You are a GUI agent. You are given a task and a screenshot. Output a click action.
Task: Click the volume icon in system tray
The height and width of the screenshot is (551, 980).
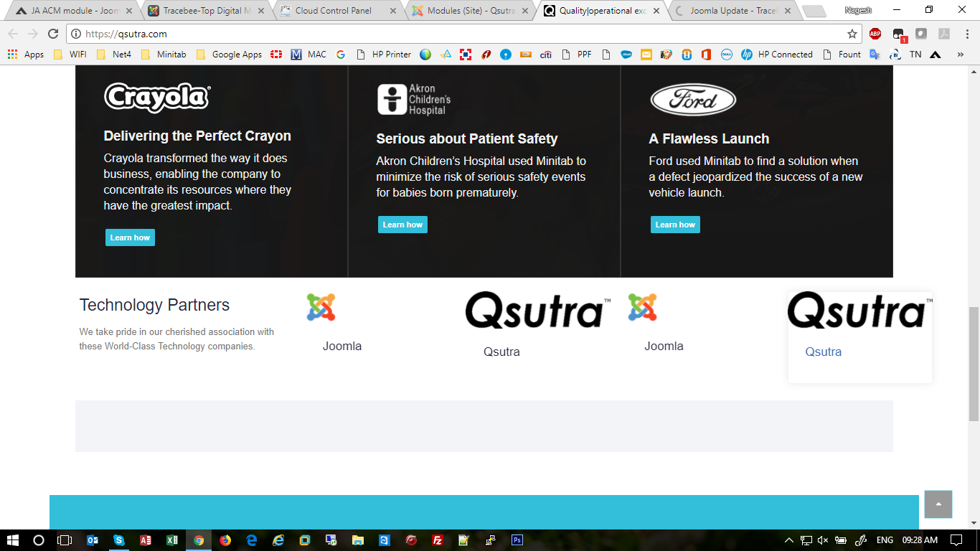click(823, 540)
